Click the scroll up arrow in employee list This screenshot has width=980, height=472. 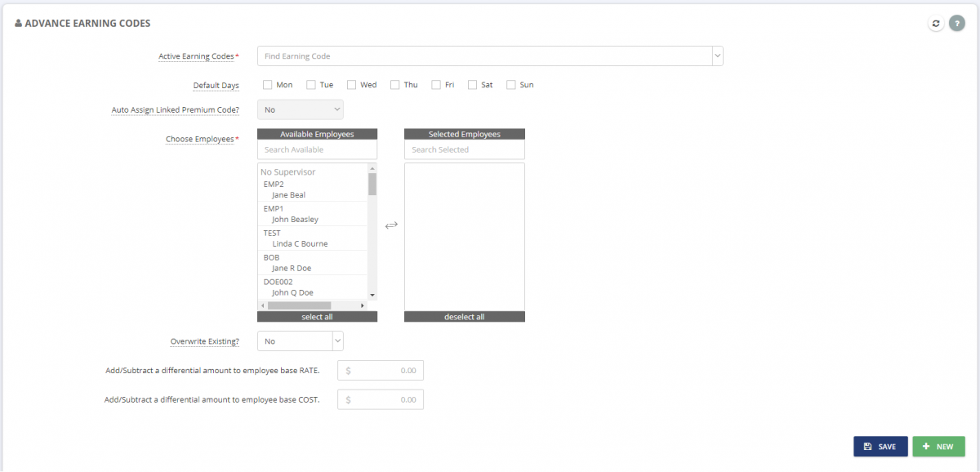point(372,167)
